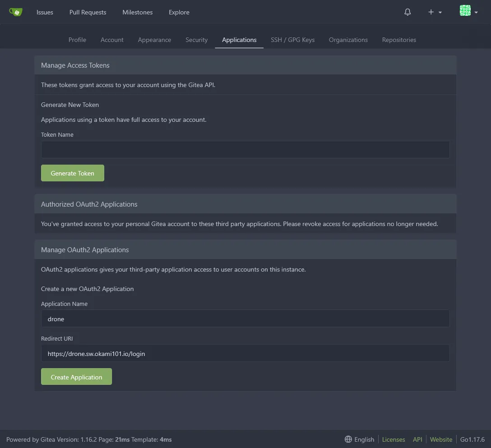491x448 pixels.
Task: Open the notifications bell
Action: [x=408, y=12]
